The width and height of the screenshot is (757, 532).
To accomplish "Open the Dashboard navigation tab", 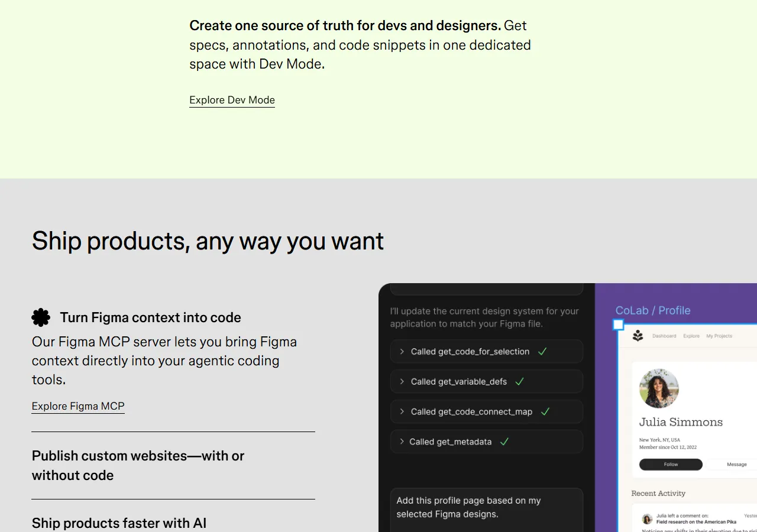I will (x=664, y=335).
